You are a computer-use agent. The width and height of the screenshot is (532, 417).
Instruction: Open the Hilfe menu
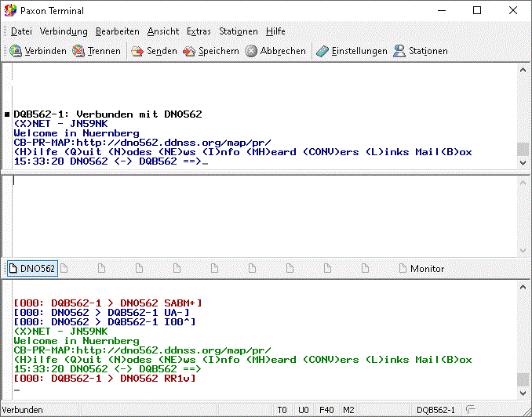coord(275,31)
